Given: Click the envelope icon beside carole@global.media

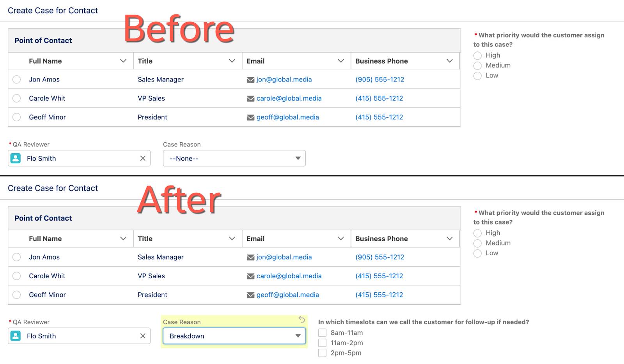Looking at the screenshot, I should pyautogui.click(x=250, y=98).
